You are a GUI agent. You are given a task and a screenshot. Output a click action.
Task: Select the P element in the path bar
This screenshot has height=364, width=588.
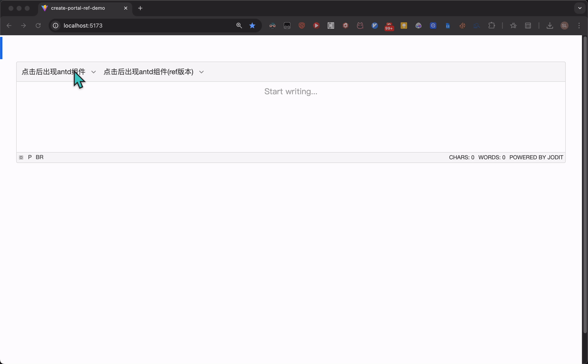[30, 157]
